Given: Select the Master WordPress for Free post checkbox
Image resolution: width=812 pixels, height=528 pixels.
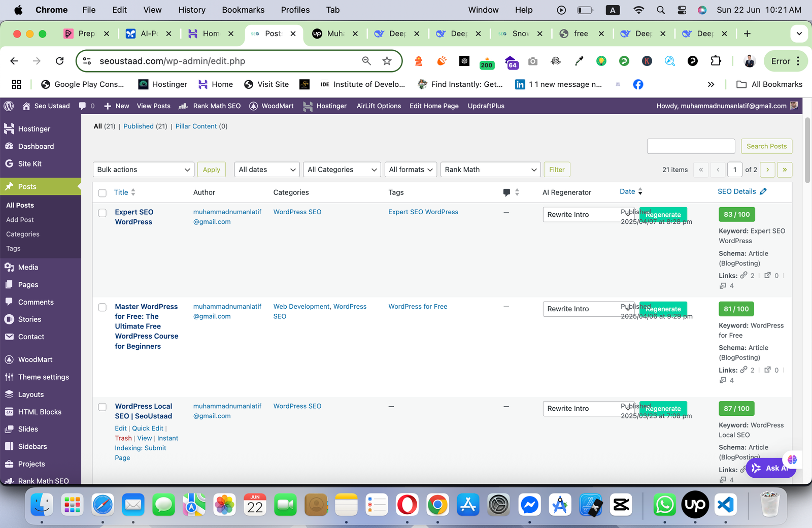Looking at the screenshot, I should tap(103, 307).
